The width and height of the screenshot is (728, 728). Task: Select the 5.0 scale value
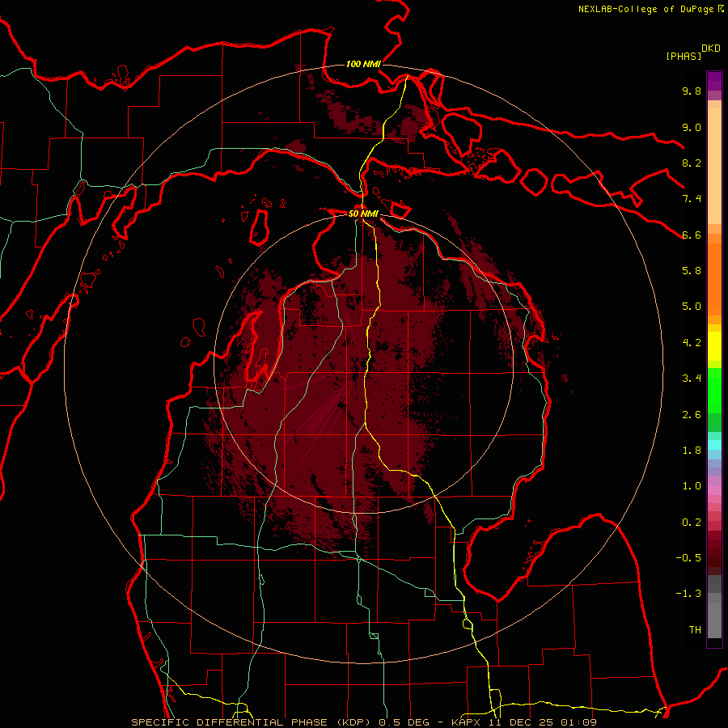692,307
